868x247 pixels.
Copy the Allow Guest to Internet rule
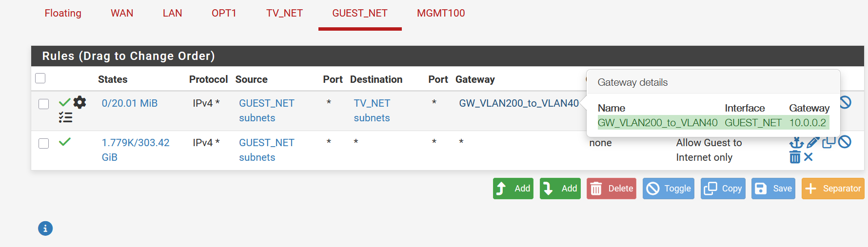pos(829,142)
